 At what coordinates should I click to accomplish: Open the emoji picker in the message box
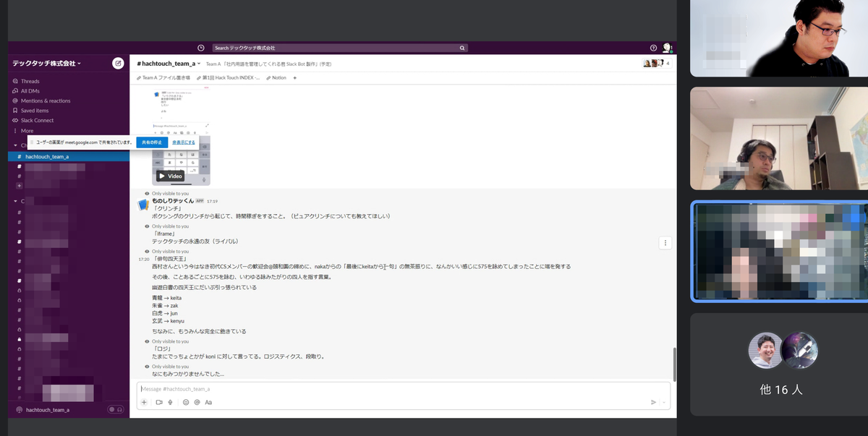pyautogui.click(x=184, y=402)
